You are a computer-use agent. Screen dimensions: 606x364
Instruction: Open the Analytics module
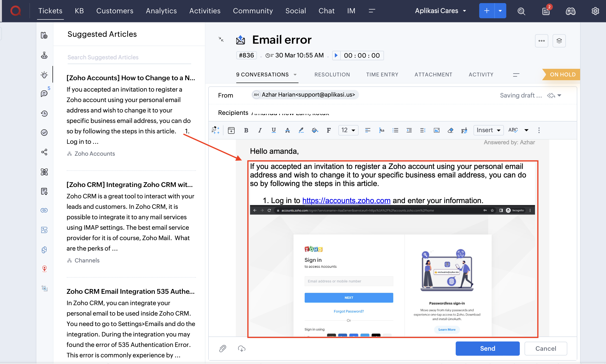pyautogui.click(x=161, y=11)
